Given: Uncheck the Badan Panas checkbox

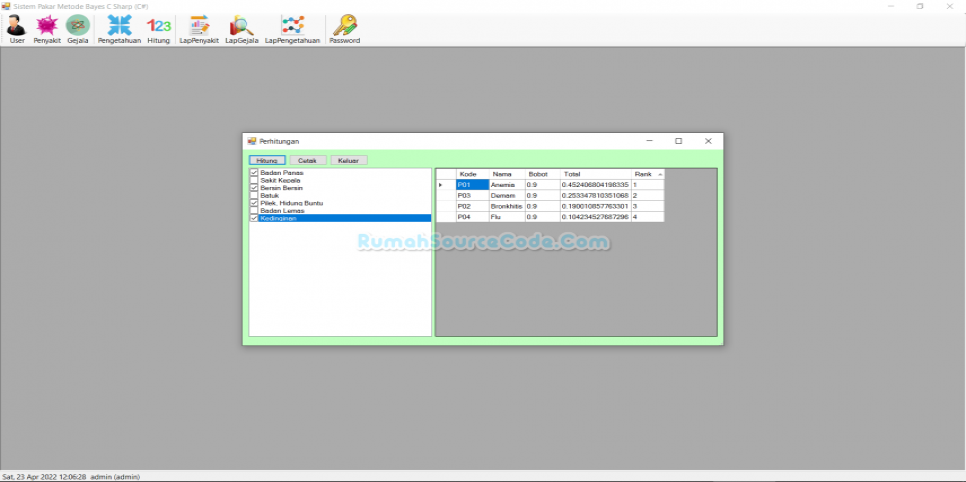Looking at the screenshot, I should tap(254, 173).
